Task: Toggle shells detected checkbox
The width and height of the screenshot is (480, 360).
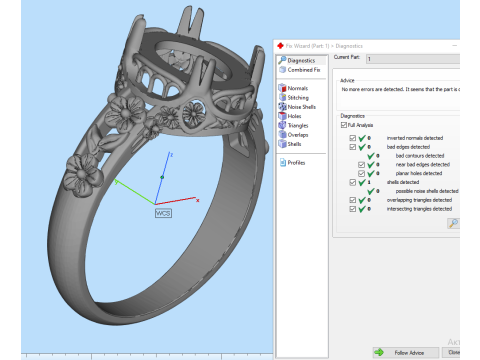Action: coord(353,182)
